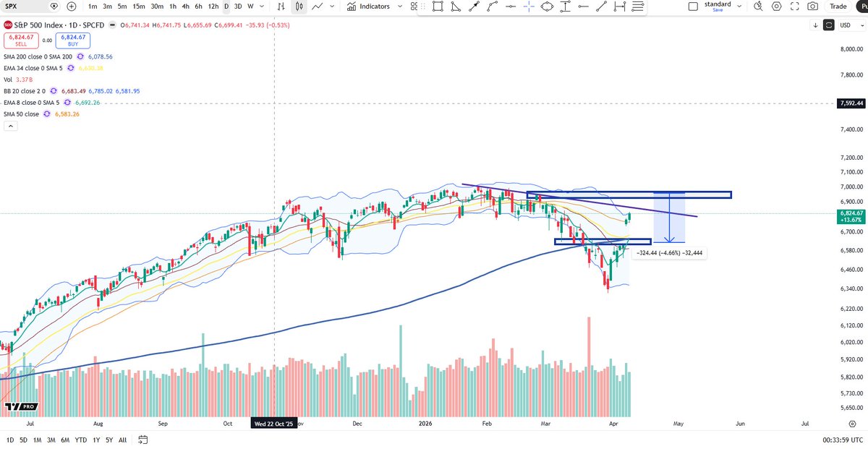This screenshot has width=868, height=449.
Task: Switch to the 12h timeframe
Action: [213, 7]
